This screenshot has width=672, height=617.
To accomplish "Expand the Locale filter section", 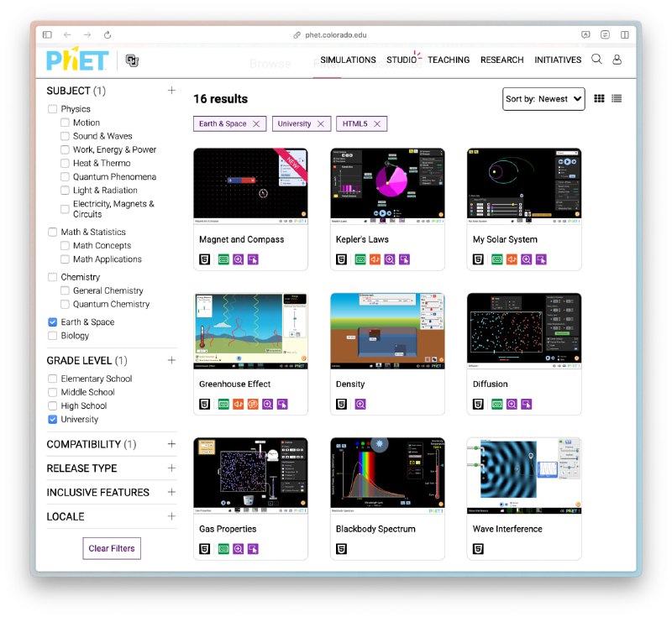I will coord(171,516).
